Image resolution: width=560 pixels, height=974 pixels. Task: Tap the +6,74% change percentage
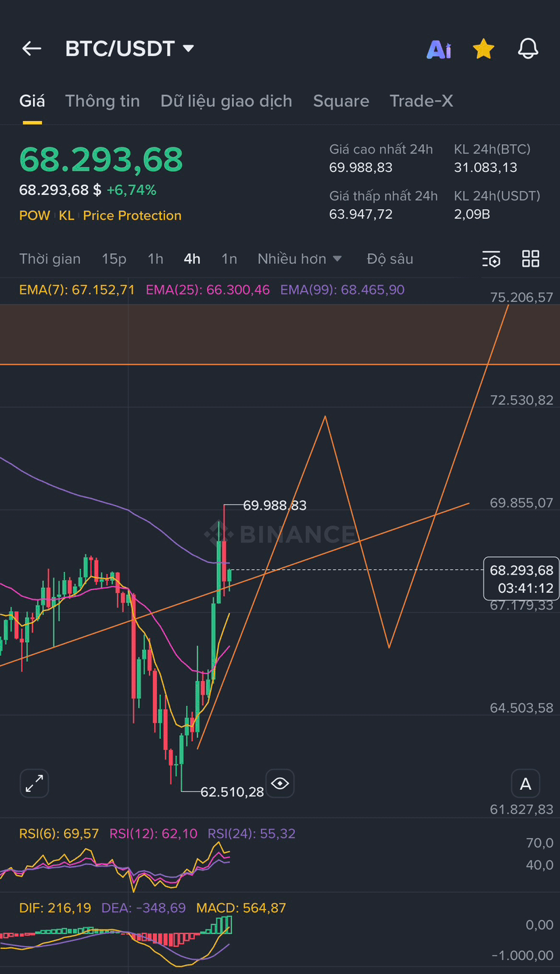click(x=131, y=190)
